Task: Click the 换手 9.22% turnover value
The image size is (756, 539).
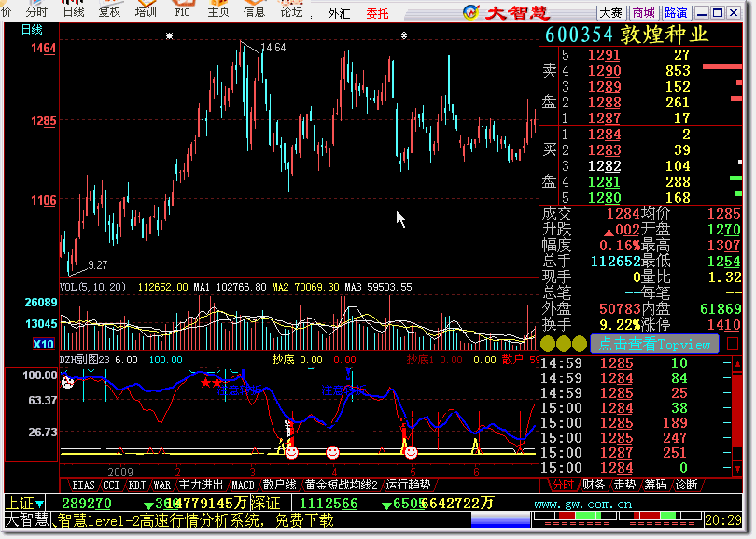Action: [620, 325]
